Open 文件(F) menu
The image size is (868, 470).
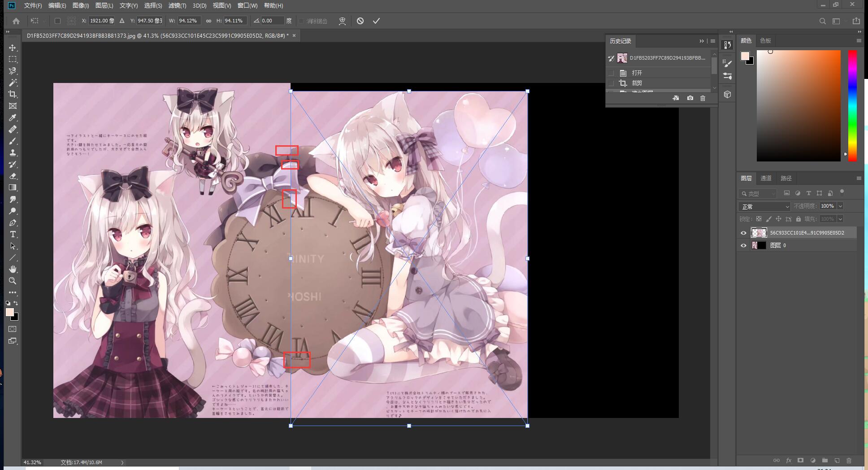tap(33, 5)
